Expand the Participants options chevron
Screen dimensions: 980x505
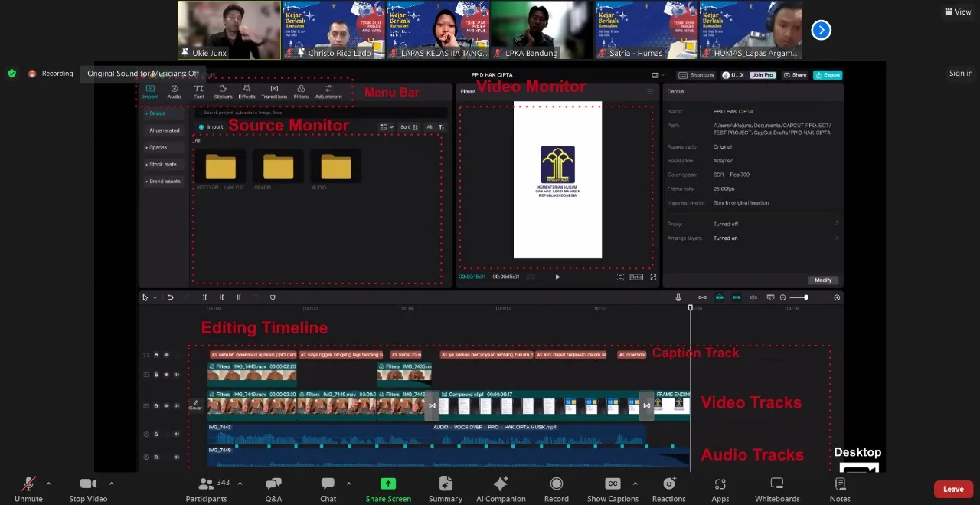tap(240, 484)
